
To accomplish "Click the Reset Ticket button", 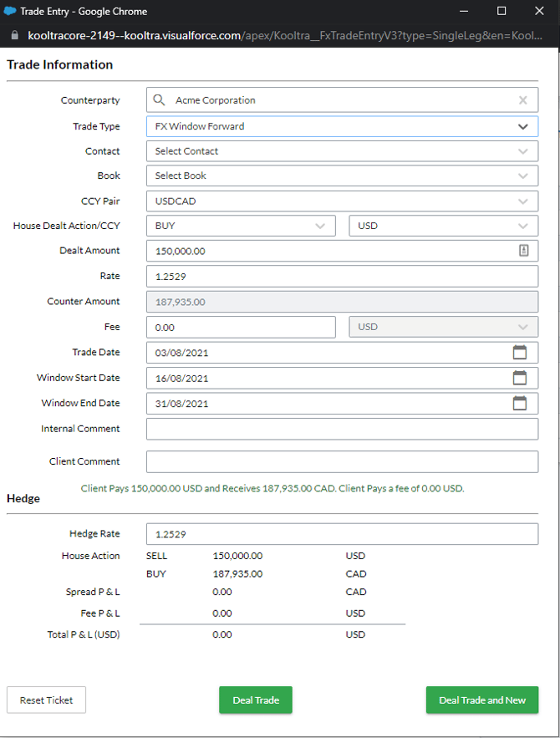I will pyautogui.click(x=46, y=700).
